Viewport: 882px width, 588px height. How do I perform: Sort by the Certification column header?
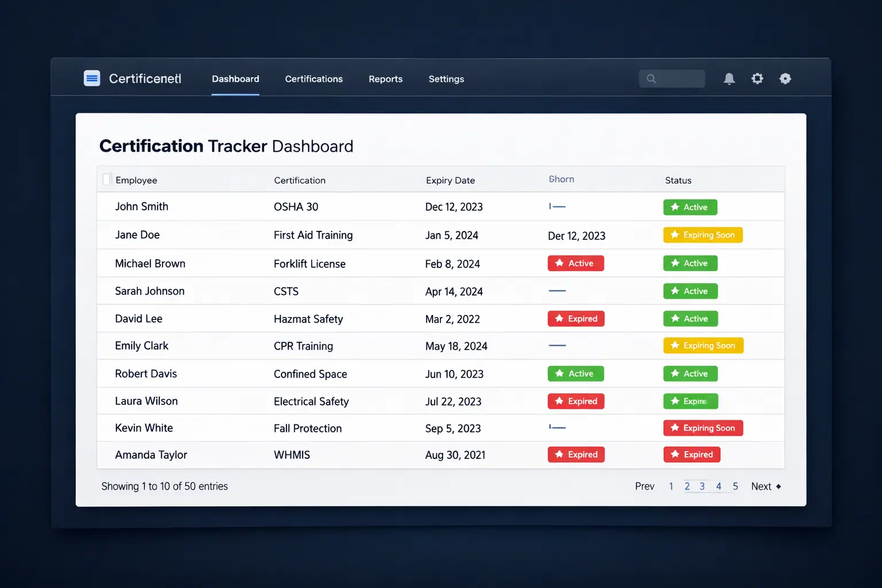(x=300, y=180)
